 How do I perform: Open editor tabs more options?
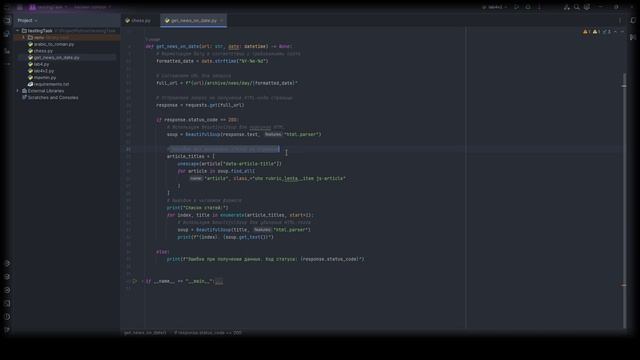tap(620, 20)
